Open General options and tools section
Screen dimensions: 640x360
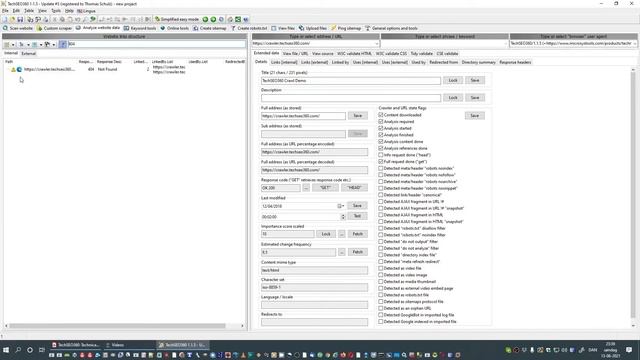click(391, 28)
